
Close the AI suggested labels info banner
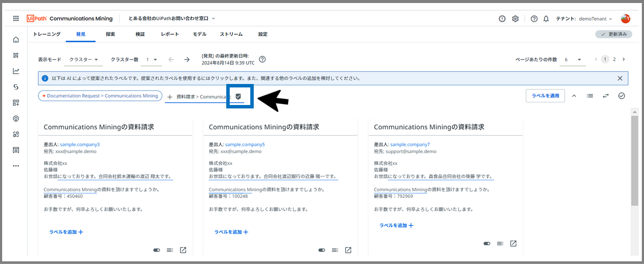click(x=620, y=78)
